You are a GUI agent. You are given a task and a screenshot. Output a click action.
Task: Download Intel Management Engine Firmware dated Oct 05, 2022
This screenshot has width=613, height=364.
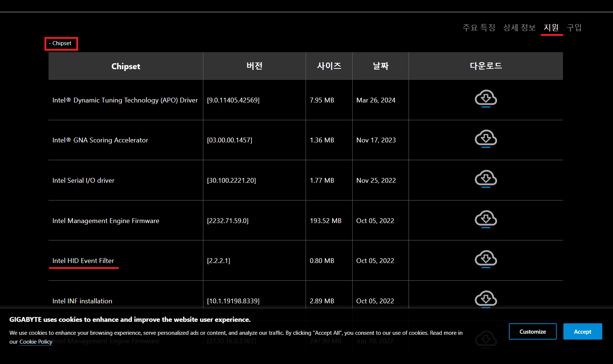(x=486, y=219)
